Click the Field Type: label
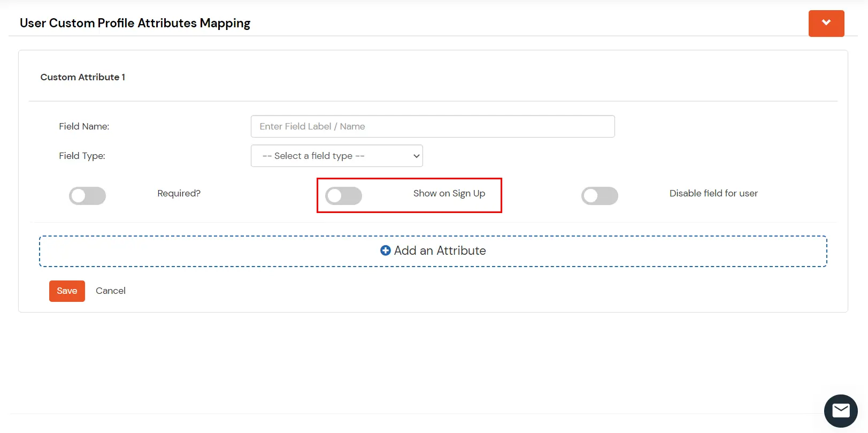Screen dimensions: 868x433 (82, 156)
